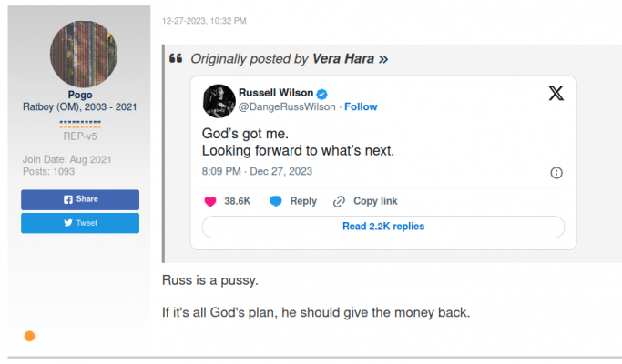Click the Copy link chain icon
Viewport: 622px width, 364px height.
[x=339, y=201]
